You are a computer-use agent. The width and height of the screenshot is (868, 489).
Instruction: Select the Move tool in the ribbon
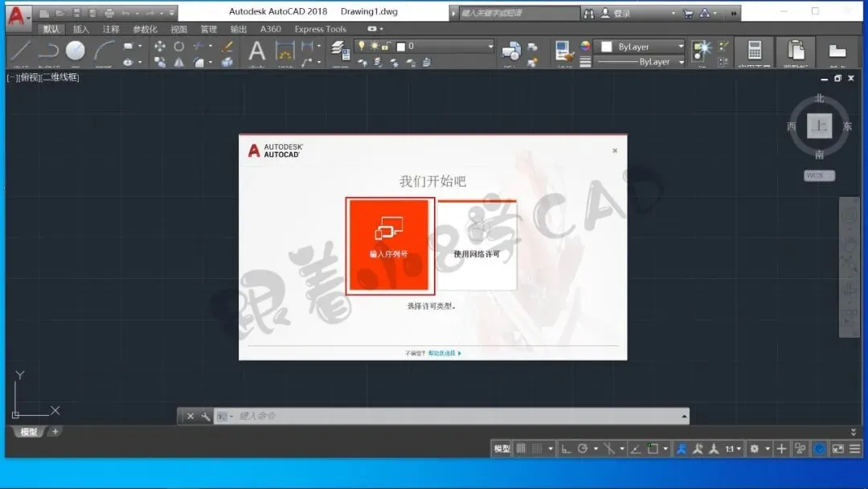coord(159,46)
